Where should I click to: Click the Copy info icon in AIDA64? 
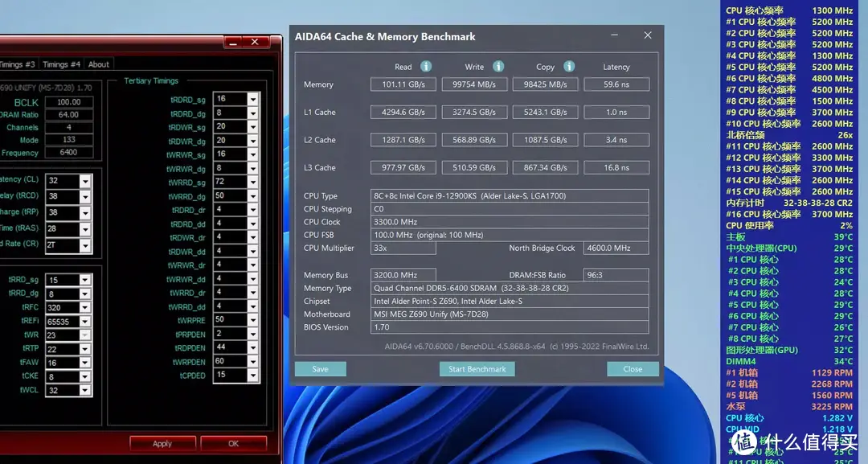(569, 67)
